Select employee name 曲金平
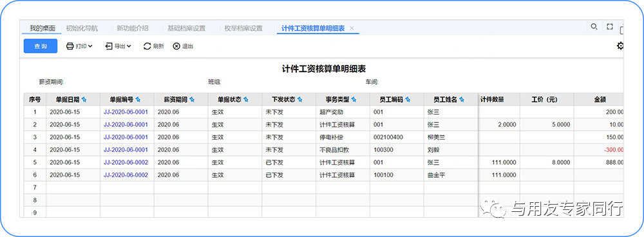644x237 pixels. tap(436, 175)
